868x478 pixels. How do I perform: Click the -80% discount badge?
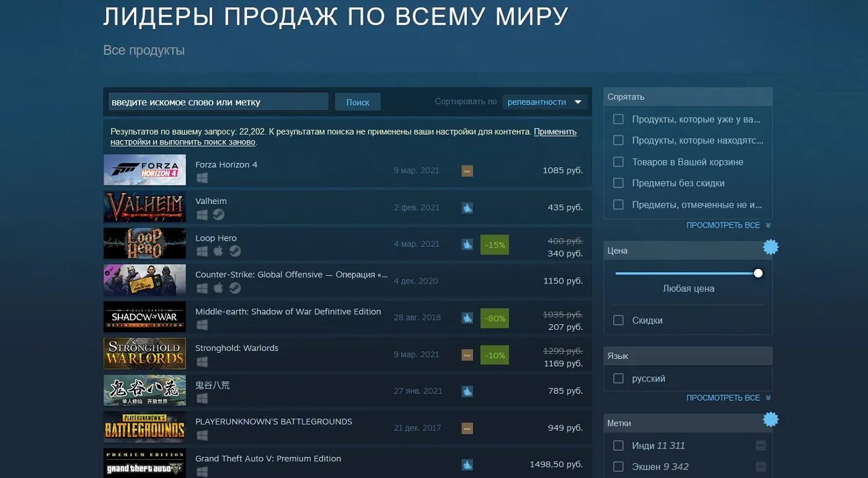pyautogui.click(x=495, y=318)
